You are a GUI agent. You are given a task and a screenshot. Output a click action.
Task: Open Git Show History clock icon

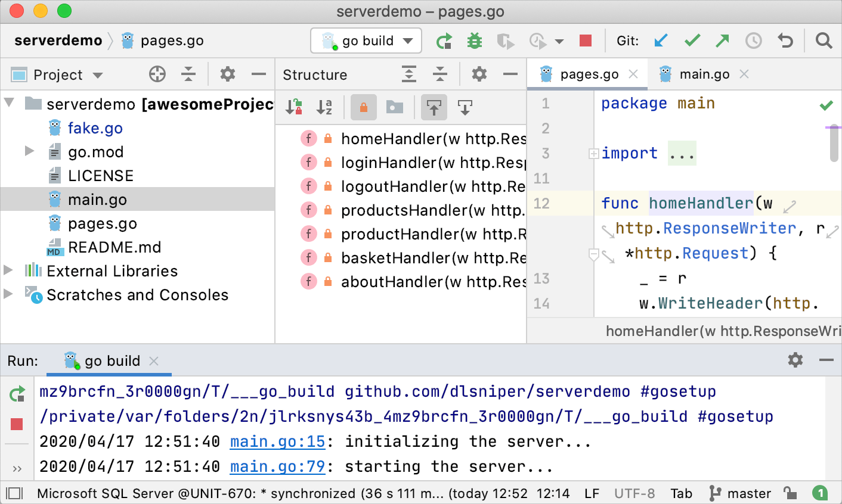click(x=754, y=41)
